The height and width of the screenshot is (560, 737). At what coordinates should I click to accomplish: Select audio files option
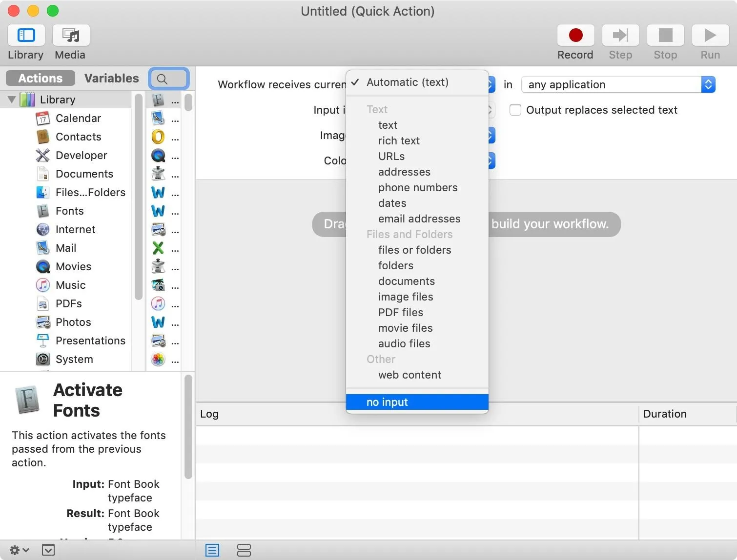coord(417,343)
